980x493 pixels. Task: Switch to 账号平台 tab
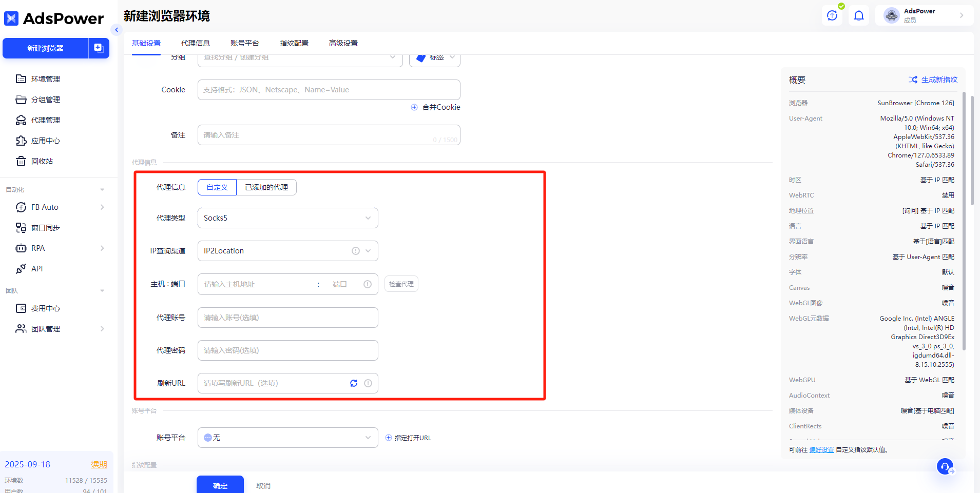245,43
